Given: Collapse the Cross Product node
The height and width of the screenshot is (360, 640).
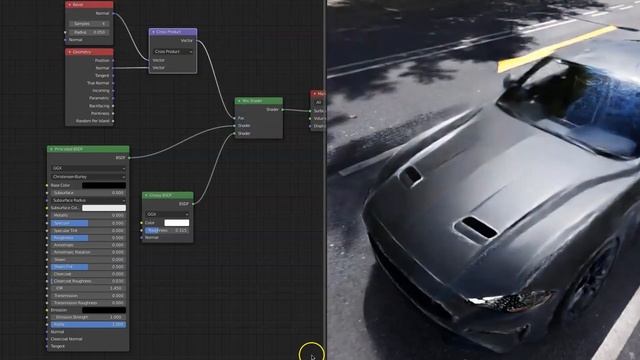Looking at the screenshot, I should click(x=153, y=32).
